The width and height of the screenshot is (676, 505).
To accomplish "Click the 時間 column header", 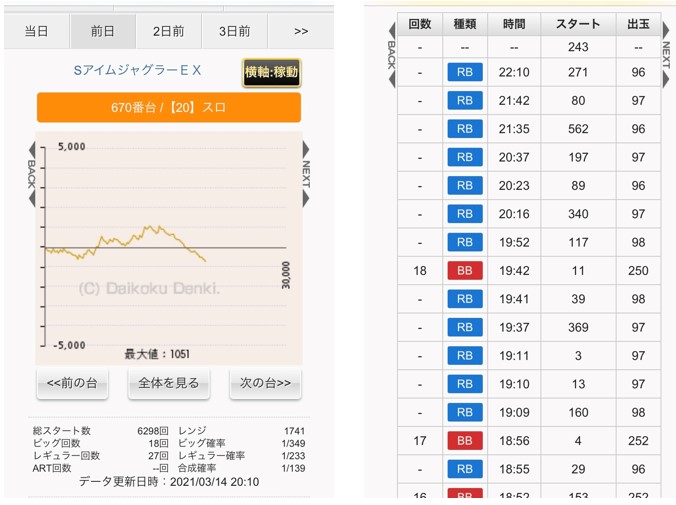I will 514,24.
